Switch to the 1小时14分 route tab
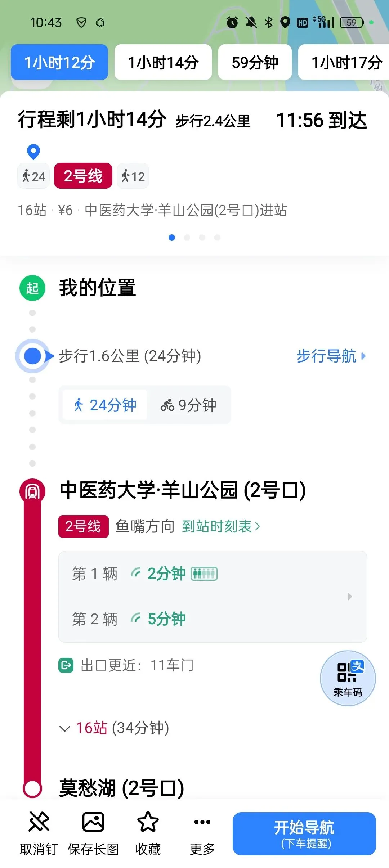 163,62
